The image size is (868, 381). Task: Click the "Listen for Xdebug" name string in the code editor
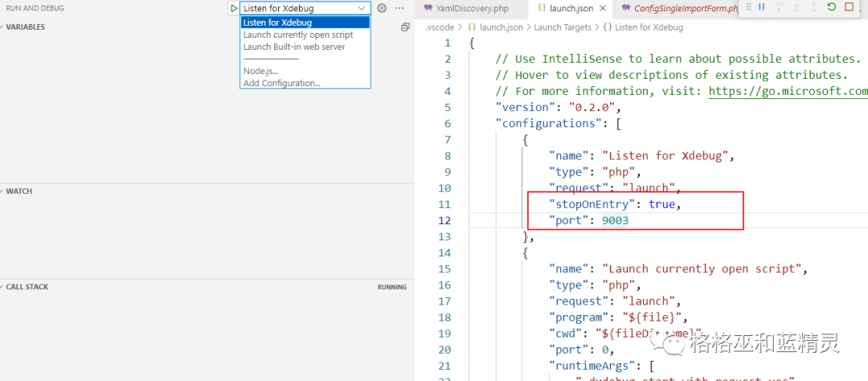coord(663,156)
